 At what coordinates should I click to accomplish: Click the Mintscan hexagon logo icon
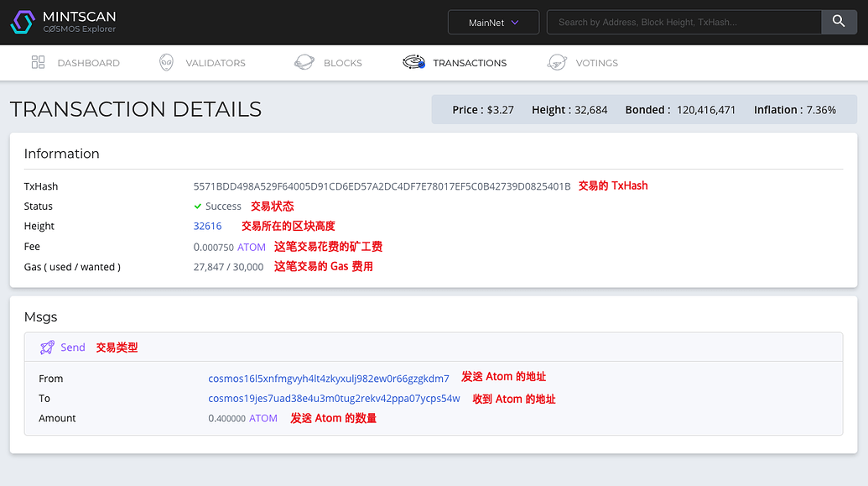(21, 21)
